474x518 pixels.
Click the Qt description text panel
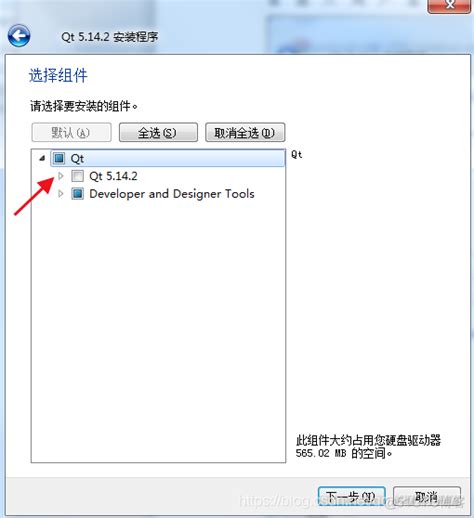point(297,155)
